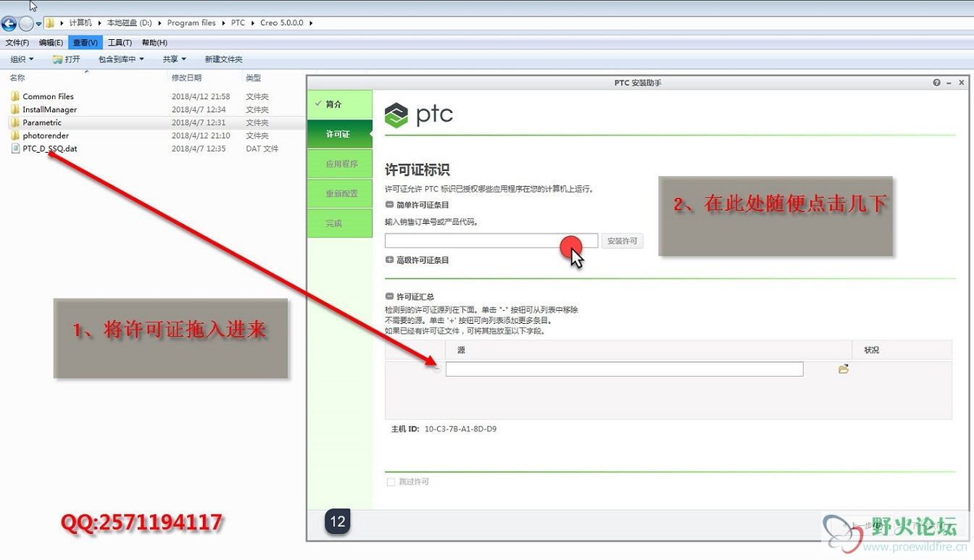974x560 pixels.
Task: Click the Parametric date 2018/4/7 12:31
Action: pyautogui.click(x=199, y=122)
